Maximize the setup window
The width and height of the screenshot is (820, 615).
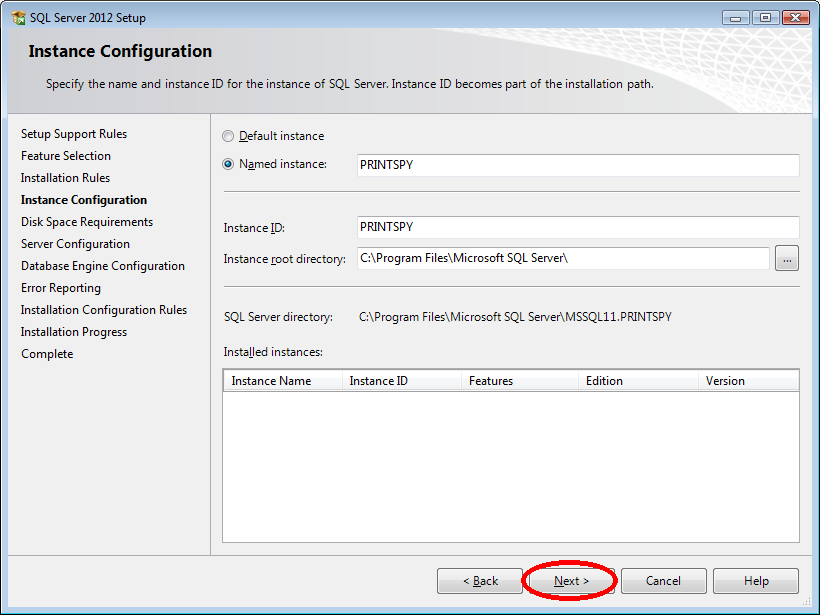tap(765, 18)
